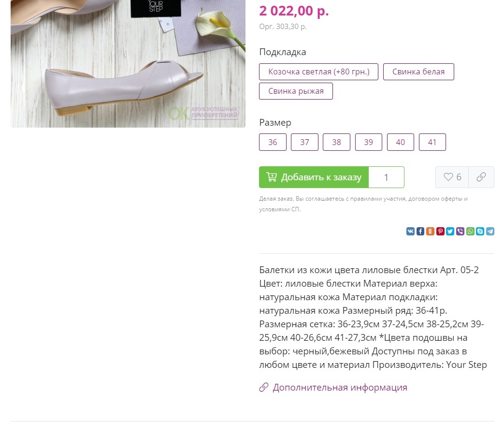Add to favorites heart icon
Image resolution: width=504 pixels, height=422 pixels.
[x=448, y=177]
